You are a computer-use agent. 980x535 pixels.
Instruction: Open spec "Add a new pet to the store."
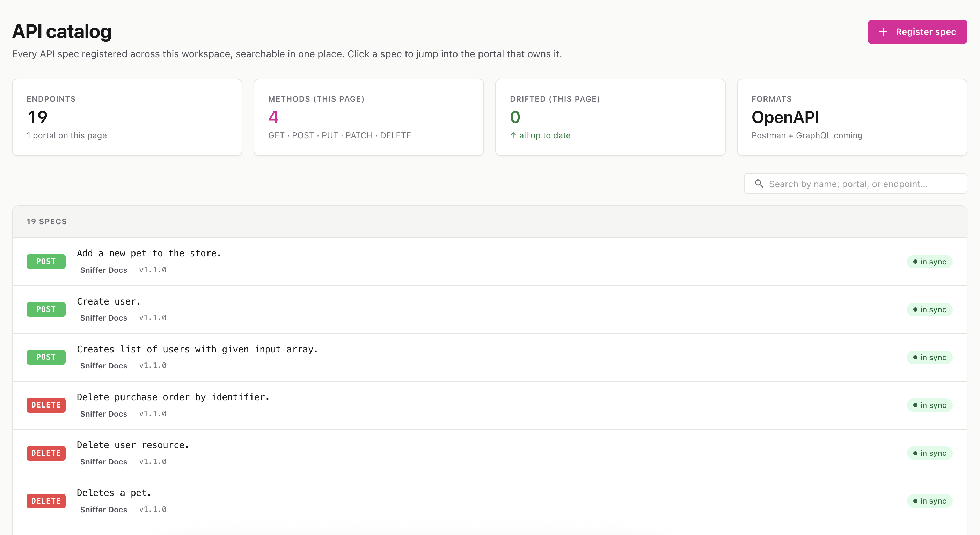coord(490,262)
